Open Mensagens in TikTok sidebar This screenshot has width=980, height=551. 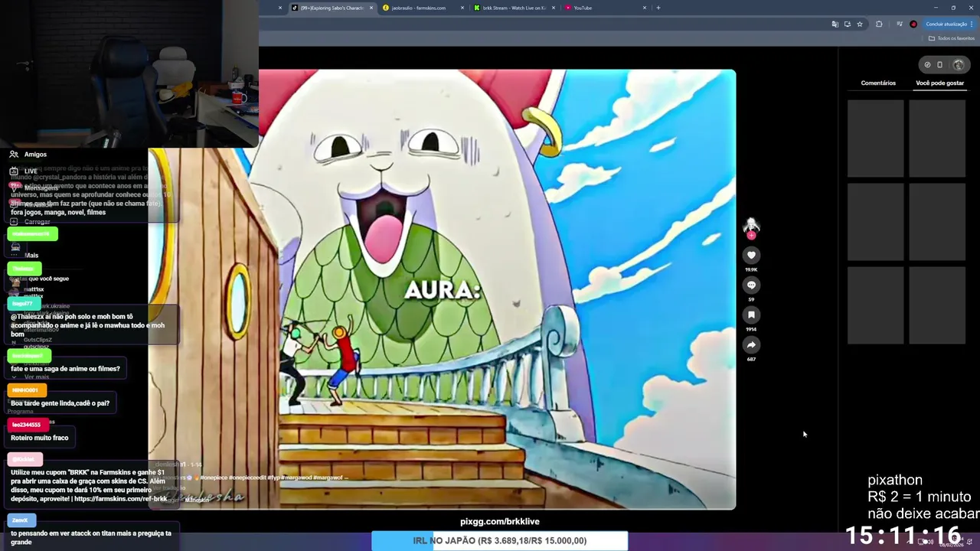coord(34,187)
